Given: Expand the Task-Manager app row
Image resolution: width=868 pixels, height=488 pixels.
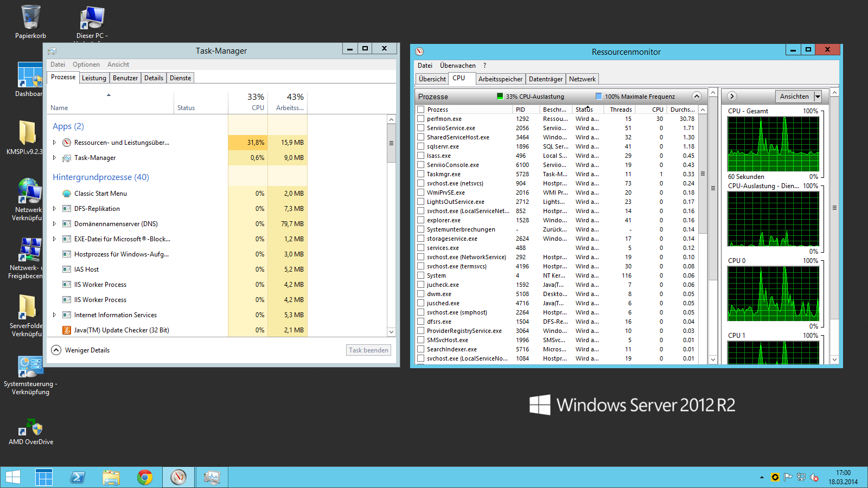Looking at the screenshot, I should coord(54,158).
